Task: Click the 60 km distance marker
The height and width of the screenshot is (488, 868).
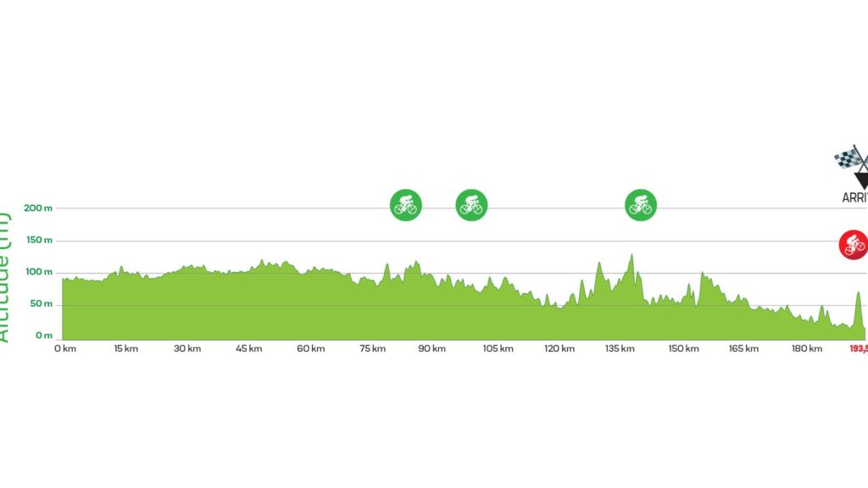Action: [311, 348]
